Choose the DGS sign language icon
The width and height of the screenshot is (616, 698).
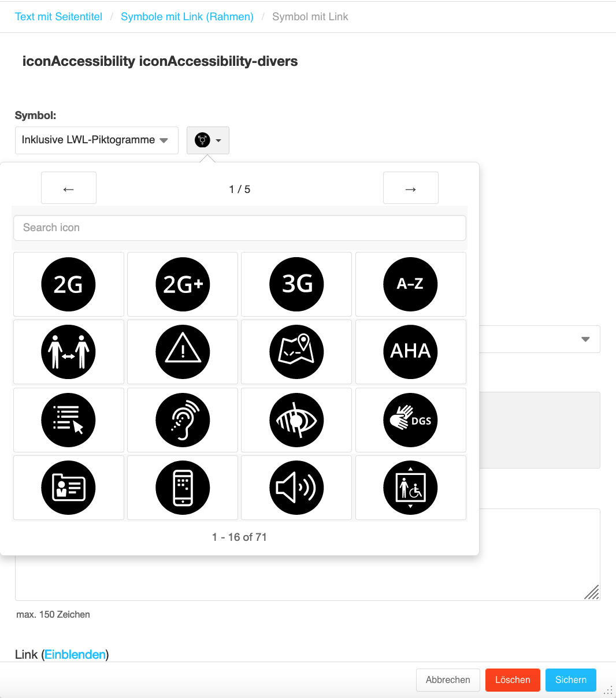point(411,420)
